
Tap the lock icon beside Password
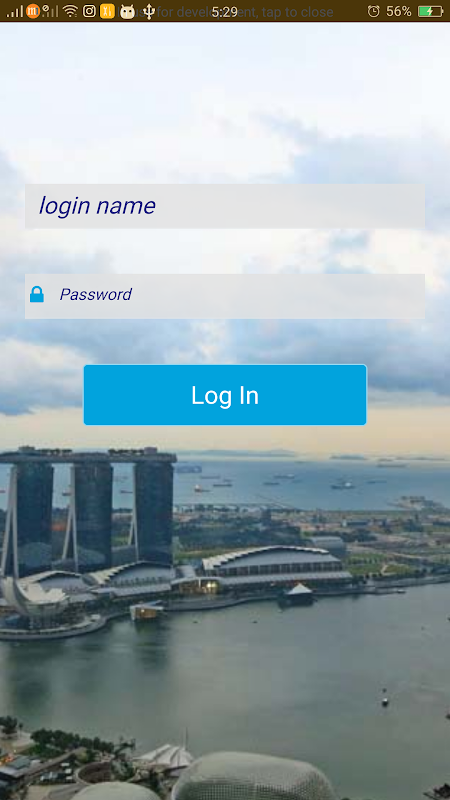click(x=37, y=294)
